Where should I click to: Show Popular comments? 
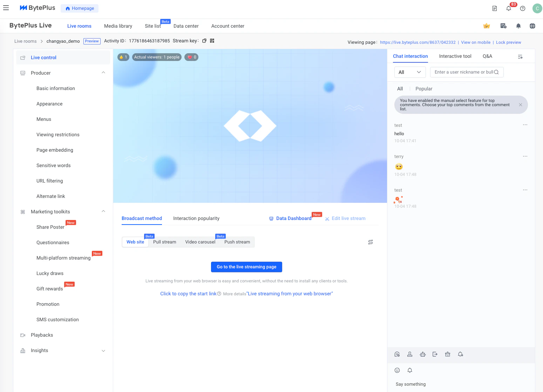pos(424,89)
